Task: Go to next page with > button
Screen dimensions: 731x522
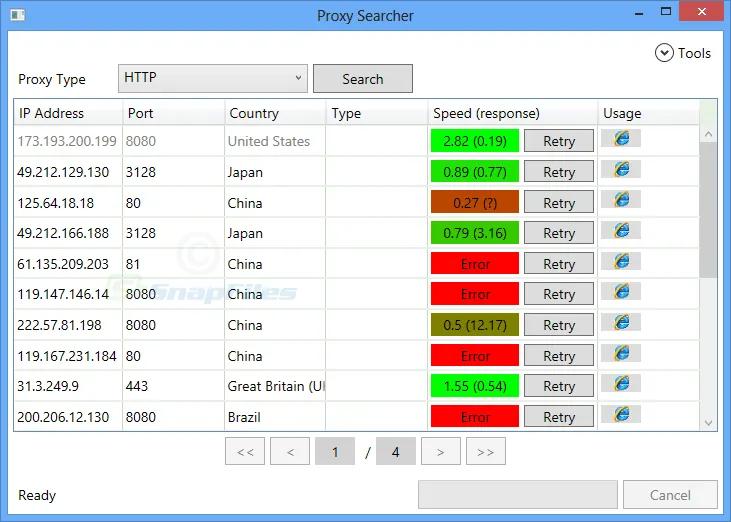Action: (x=441, y=451)
